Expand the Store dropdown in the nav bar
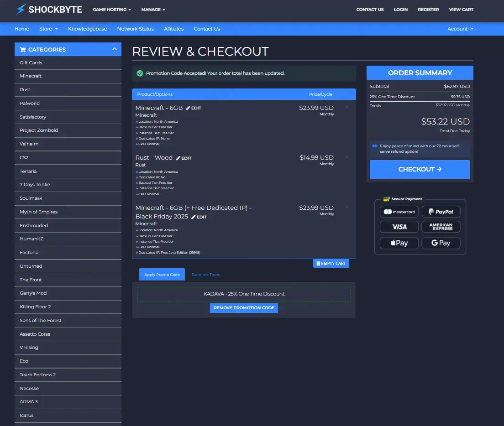The height and width of the screenshot is (426, 504). pos(48,29)
